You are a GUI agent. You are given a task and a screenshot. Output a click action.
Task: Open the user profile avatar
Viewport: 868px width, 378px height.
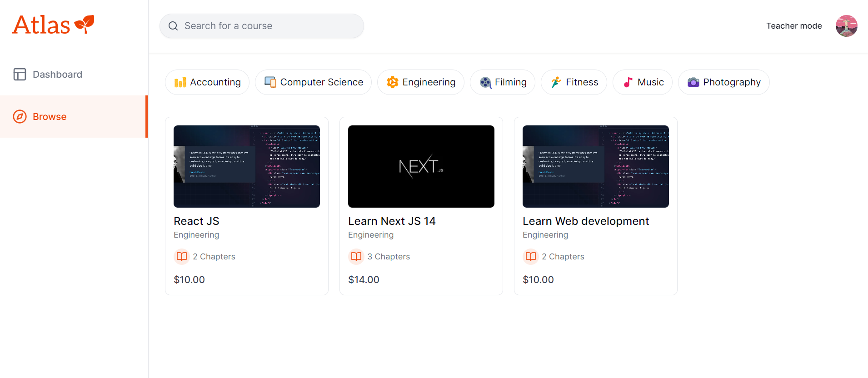[x=846, y=26]
